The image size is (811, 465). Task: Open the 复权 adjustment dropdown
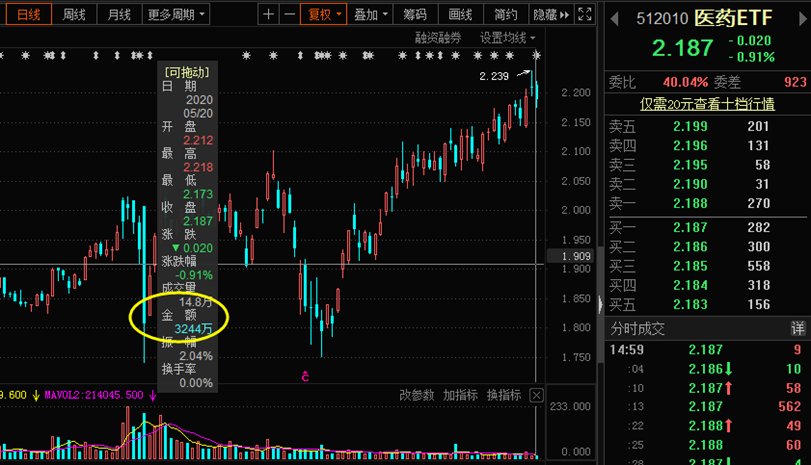tap(324, 14)
